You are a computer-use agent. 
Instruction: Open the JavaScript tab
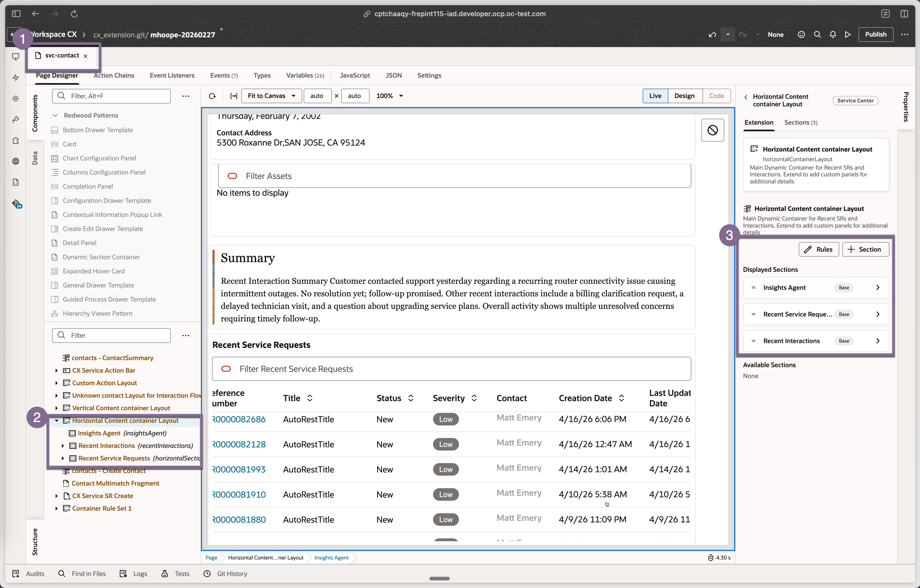pyautogui.click(x=355, y=75)
